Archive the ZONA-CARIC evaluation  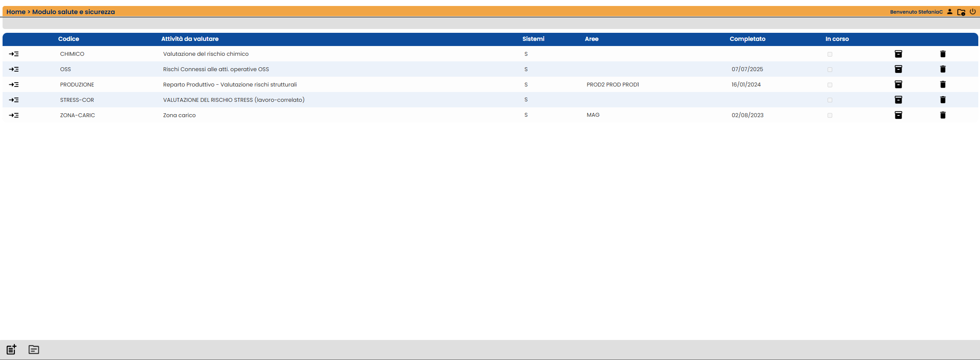click(898, 115)
